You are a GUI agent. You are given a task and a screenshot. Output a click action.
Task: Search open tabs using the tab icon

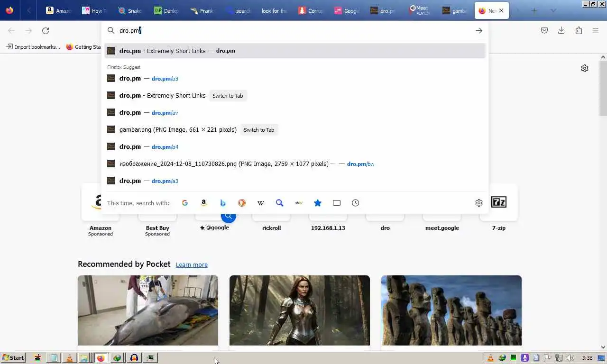point(337,203)
